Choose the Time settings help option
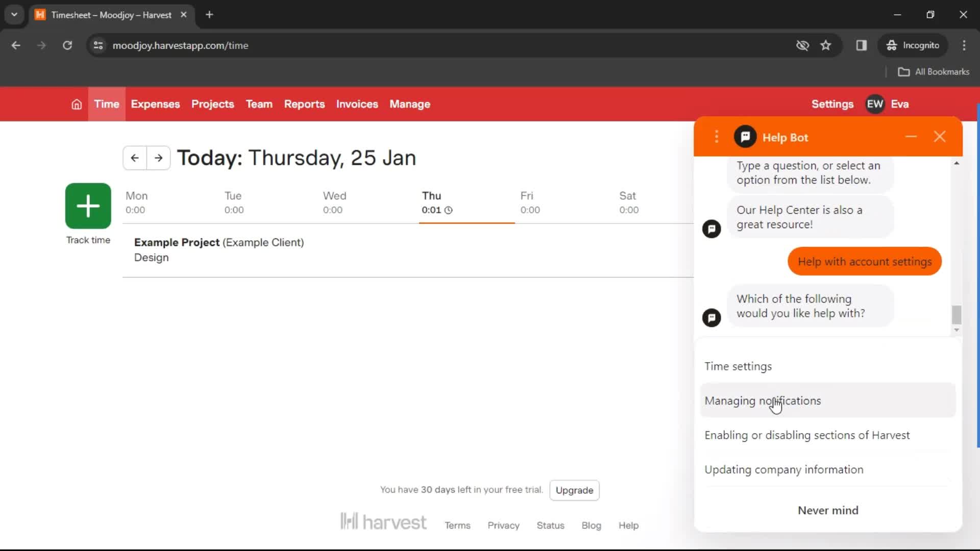This screenshot has width=980, height=551. (827, 366)
